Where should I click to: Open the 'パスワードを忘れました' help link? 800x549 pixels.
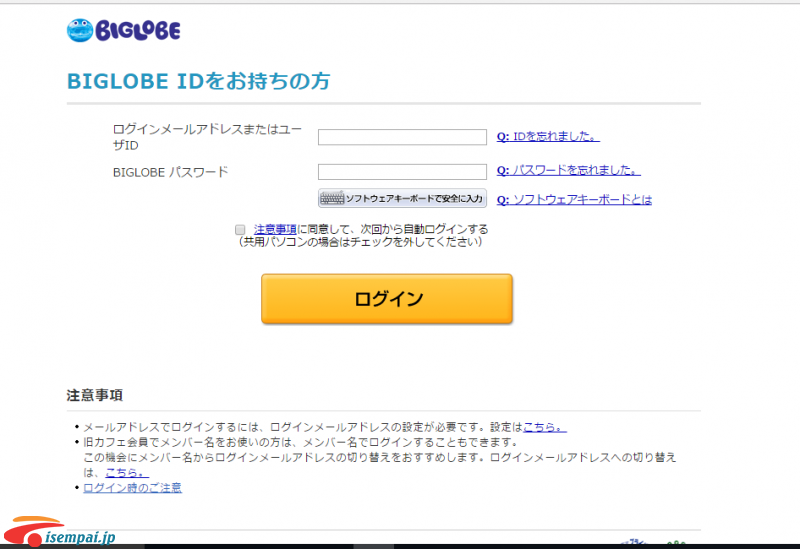click(568, 170)
